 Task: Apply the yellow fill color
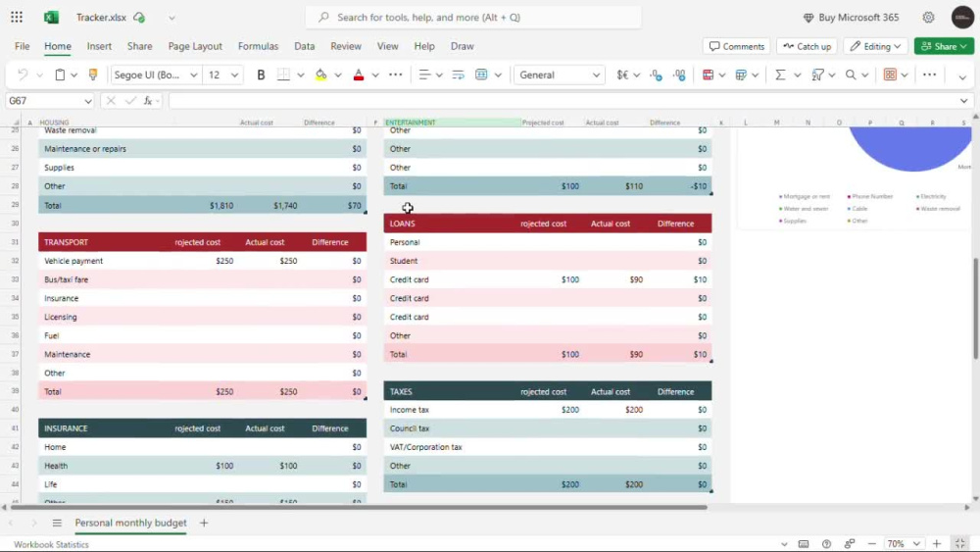[320, 75]
